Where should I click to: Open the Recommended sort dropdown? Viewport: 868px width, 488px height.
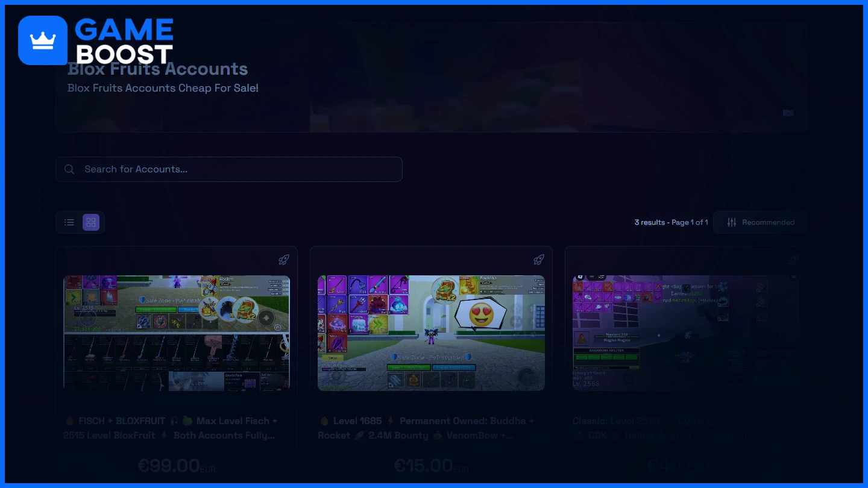click(760, 222)
